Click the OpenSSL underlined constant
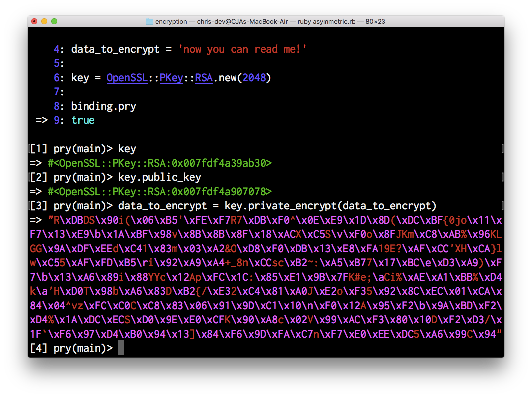This screenshot has height=397, width=532. click(x=127, y=78)
